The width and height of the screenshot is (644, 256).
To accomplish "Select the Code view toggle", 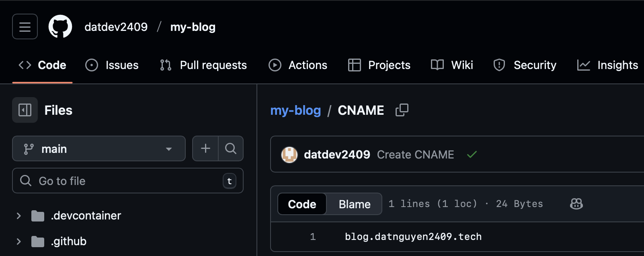I will pyautogui.click(x=302, y=204).
